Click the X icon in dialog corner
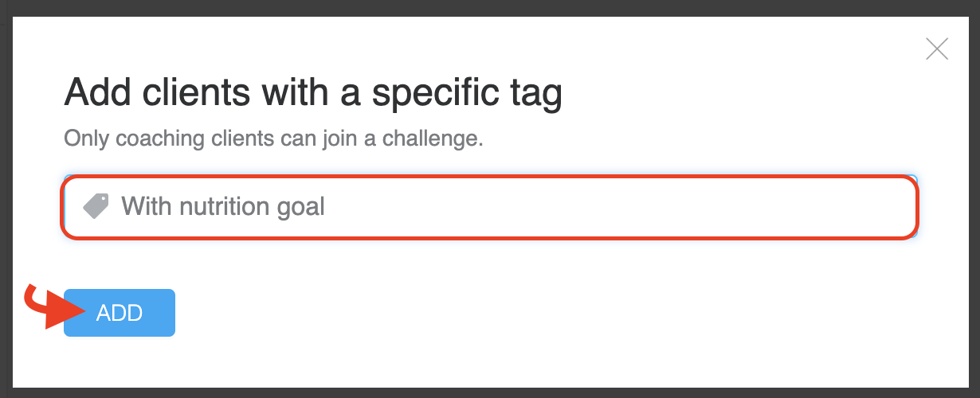Image resolution: width=980 pixels, height=398 pixels. point(937,49)
